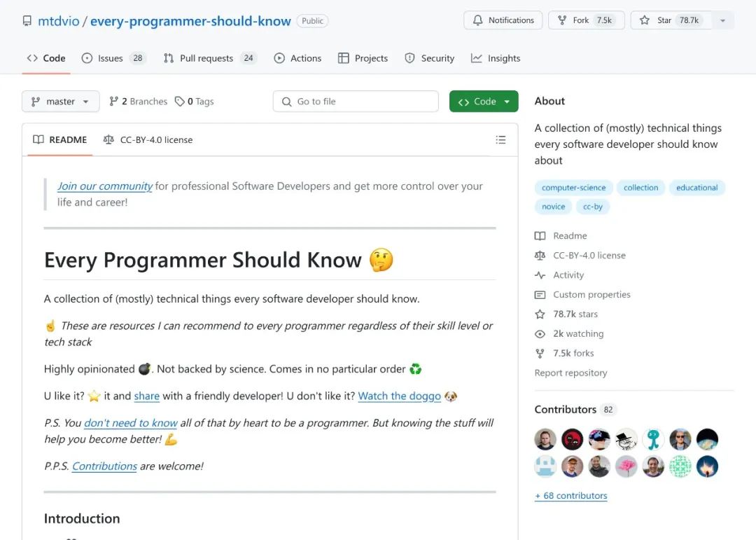Select the CC-BY-4.0 license tab

pyautogui.click(x=148, y=140)
